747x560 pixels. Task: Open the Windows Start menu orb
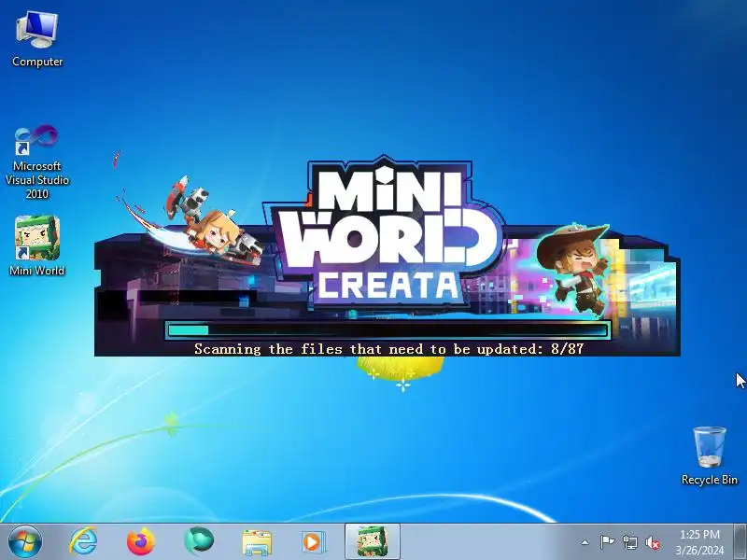25,542
